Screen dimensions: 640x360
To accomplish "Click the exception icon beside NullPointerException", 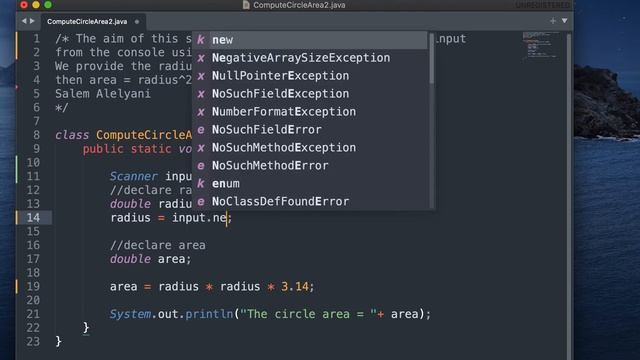I will (201, 76).
